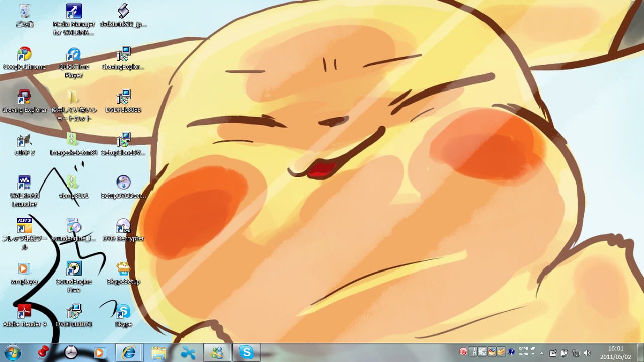Switch to the Skype taskbar button
This screenshot has height=362, width=644.
point(247,353)
